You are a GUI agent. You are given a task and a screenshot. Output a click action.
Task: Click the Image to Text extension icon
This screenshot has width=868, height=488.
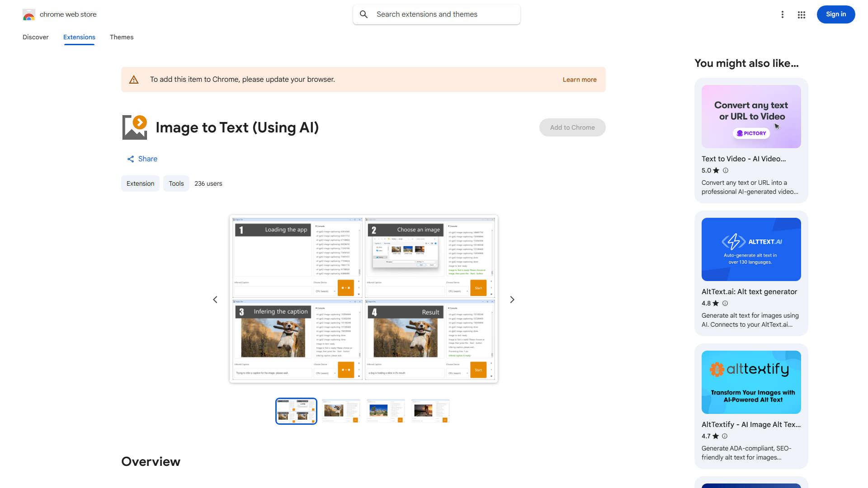[x=134, y=127]
